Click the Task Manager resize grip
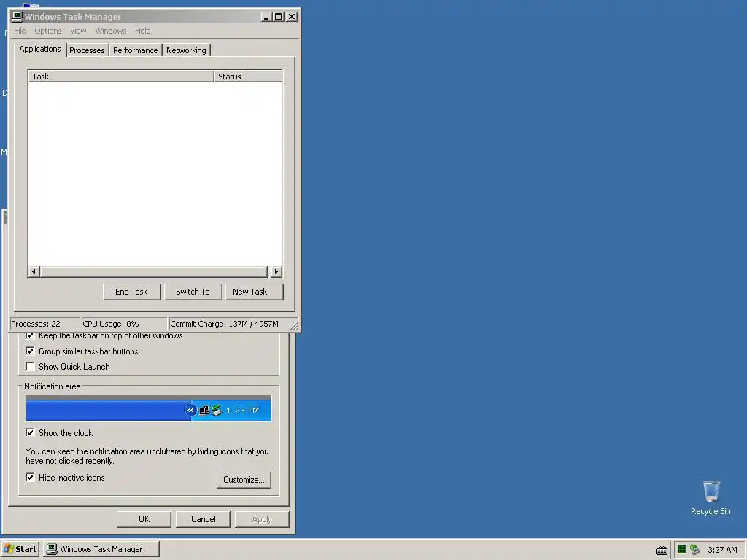The height and width of the screenshot is (560, 747). (295, 326)
